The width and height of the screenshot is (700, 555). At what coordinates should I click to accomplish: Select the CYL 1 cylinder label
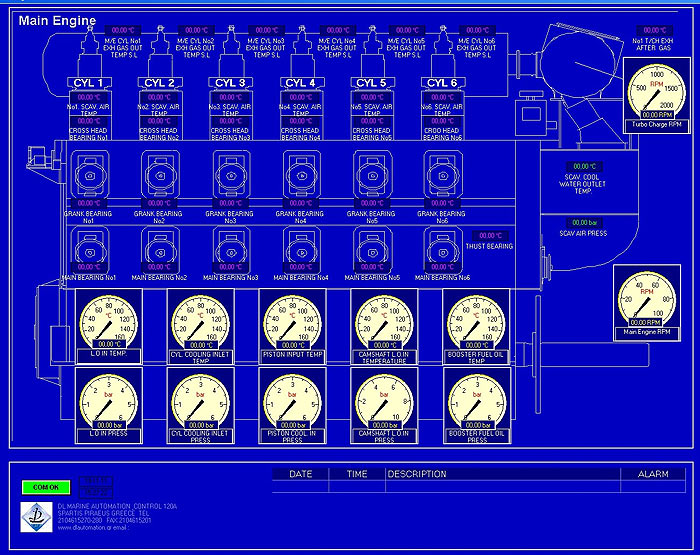90,82
